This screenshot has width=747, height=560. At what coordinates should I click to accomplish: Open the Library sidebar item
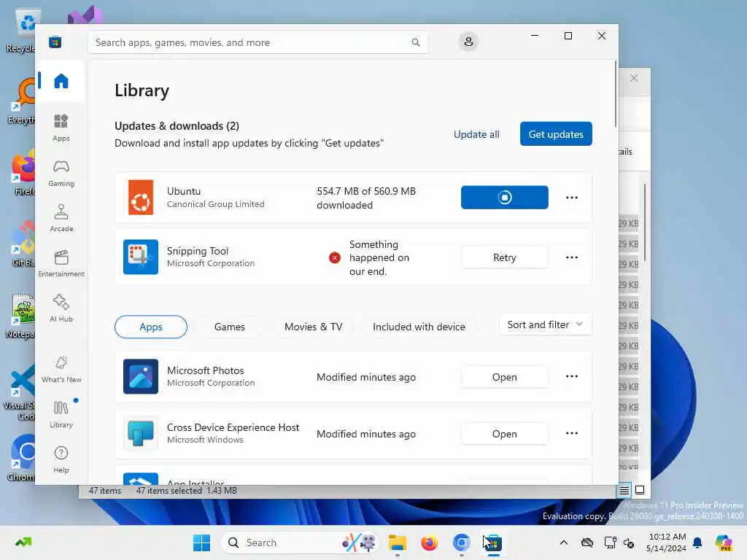(x=61, y=414)
